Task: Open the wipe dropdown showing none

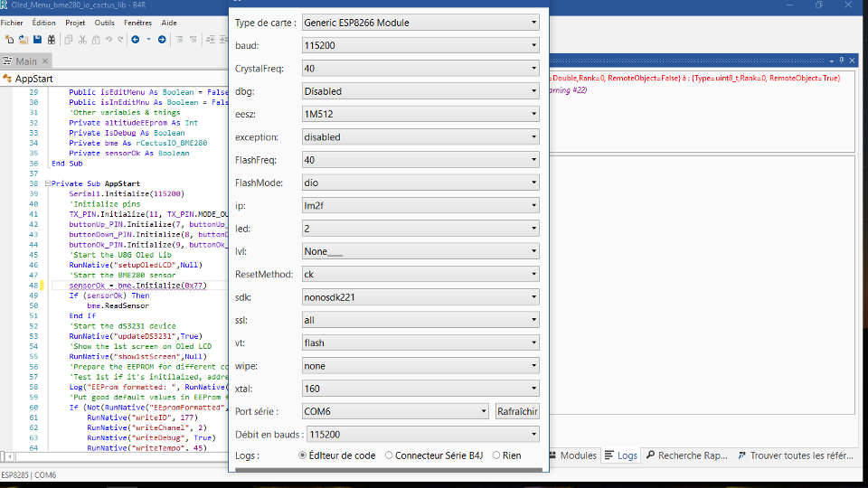Action: pyautogui.click(x=420, y=366)
